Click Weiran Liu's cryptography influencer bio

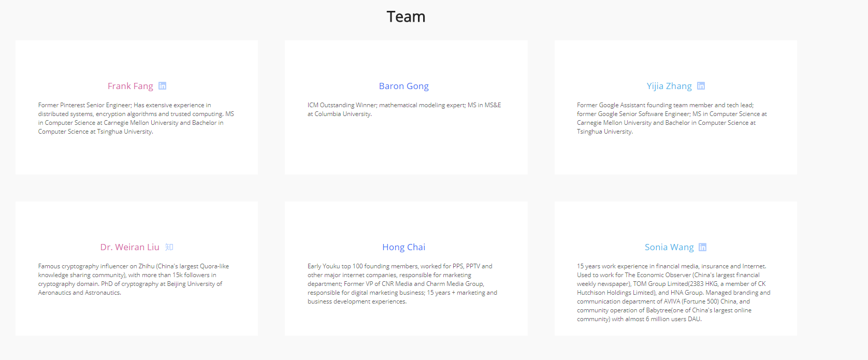pos(134,279)
